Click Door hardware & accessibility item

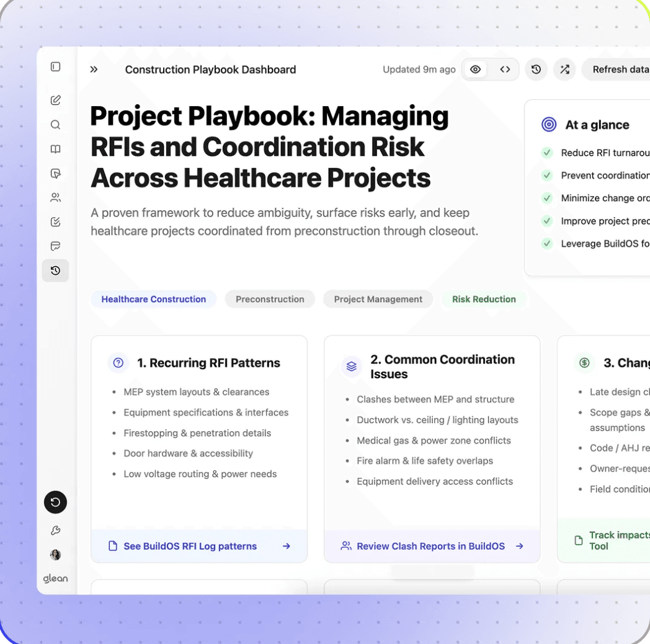point(188,454)
